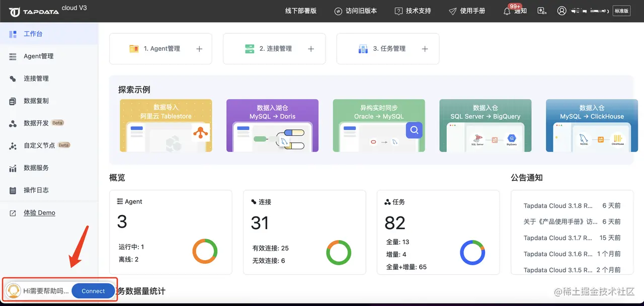This screenshot has width=644, height=306.
Task: Click the 访问旧版本 switch icon
Action: (x=338, y=11)
